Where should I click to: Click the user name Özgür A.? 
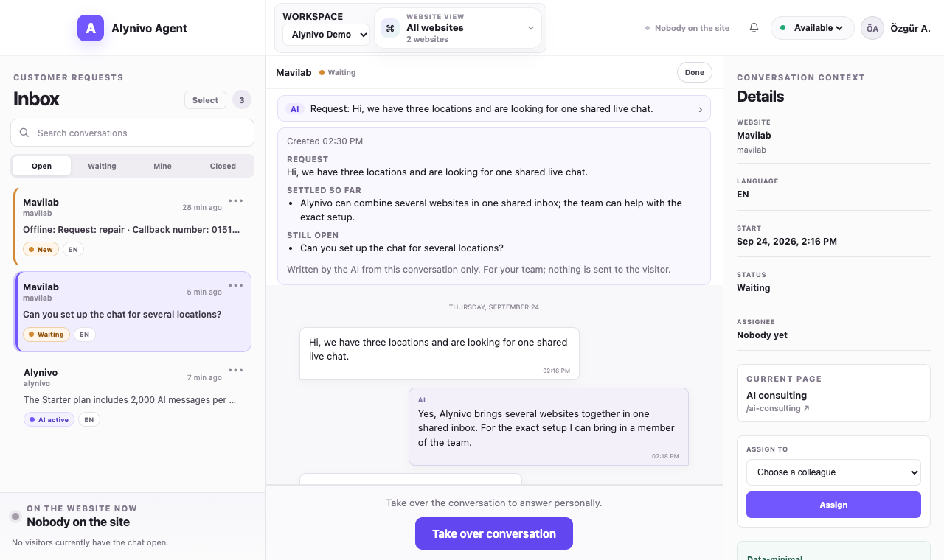[x=910, y=28]
